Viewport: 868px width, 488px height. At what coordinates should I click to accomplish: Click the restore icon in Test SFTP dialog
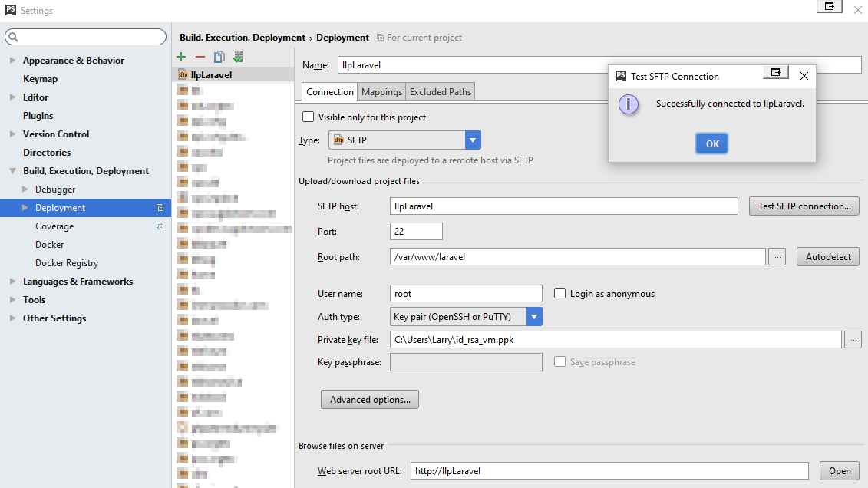(x=776, y=72)
